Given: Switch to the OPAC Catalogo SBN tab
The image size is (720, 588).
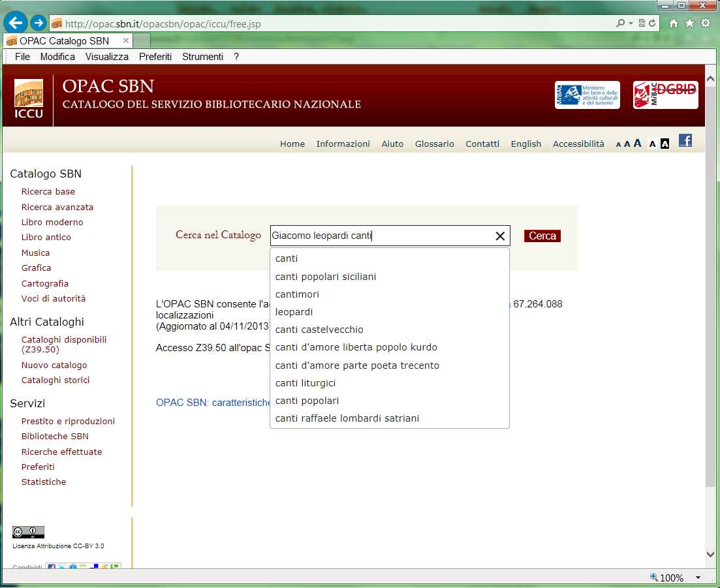Looking at the screenshot, I should coord(68,41).
